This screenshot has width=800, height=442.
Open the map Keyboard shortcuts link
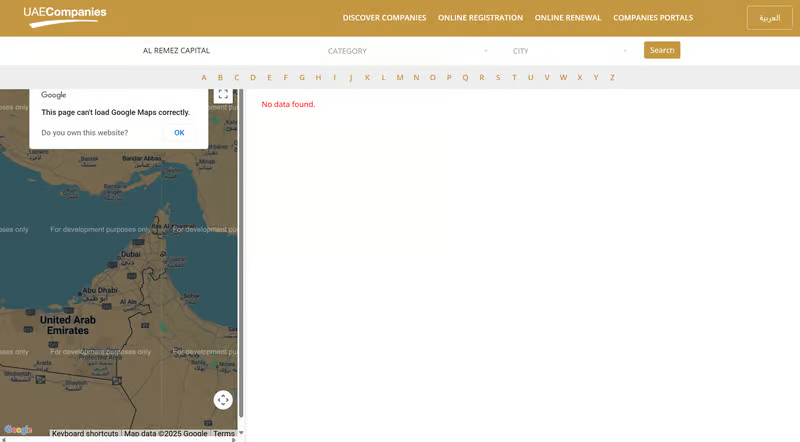click(85, 434)
